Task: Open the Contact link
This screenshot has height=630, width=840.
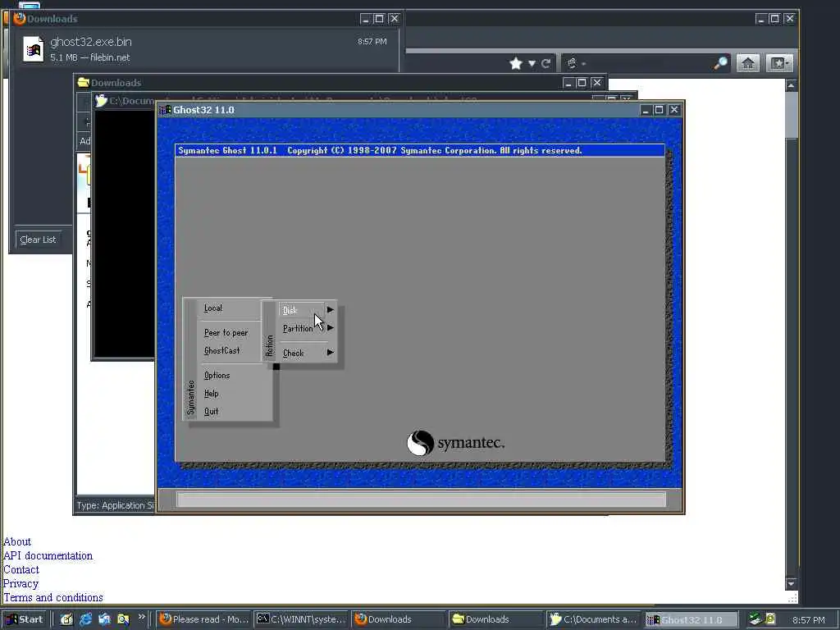Action: (21, 569)
